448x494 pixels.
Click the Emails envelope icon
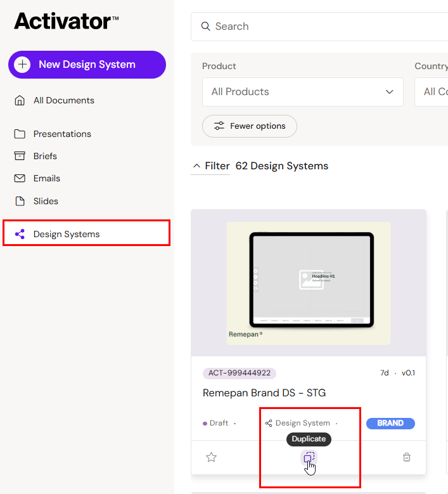pos(20,178)
